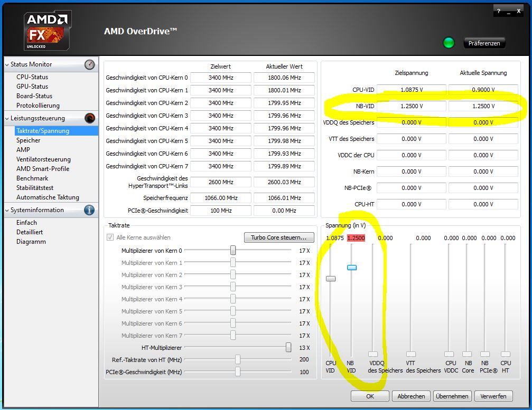Viewport: 532px width, 410px height.
Task: Click the Status Monitor gauge icon
Action: tap(90, 64)
